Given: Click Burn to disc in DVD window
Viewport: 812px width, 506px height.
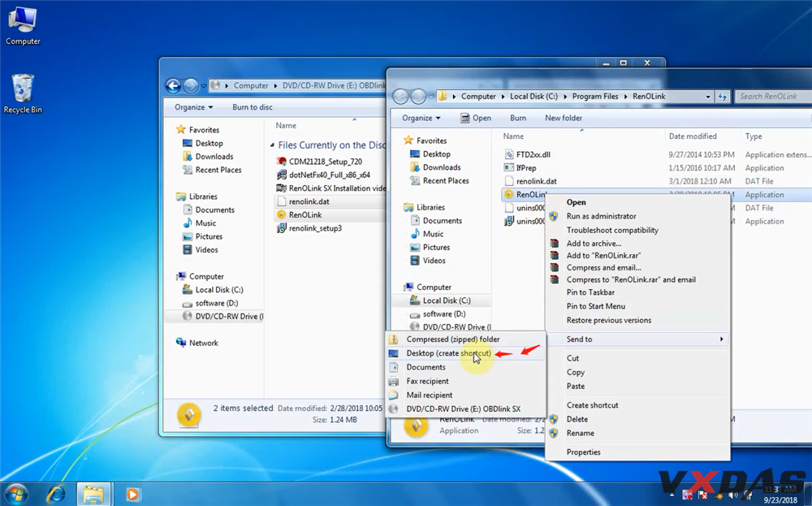Looking at the screenshot, I should 253,107.
